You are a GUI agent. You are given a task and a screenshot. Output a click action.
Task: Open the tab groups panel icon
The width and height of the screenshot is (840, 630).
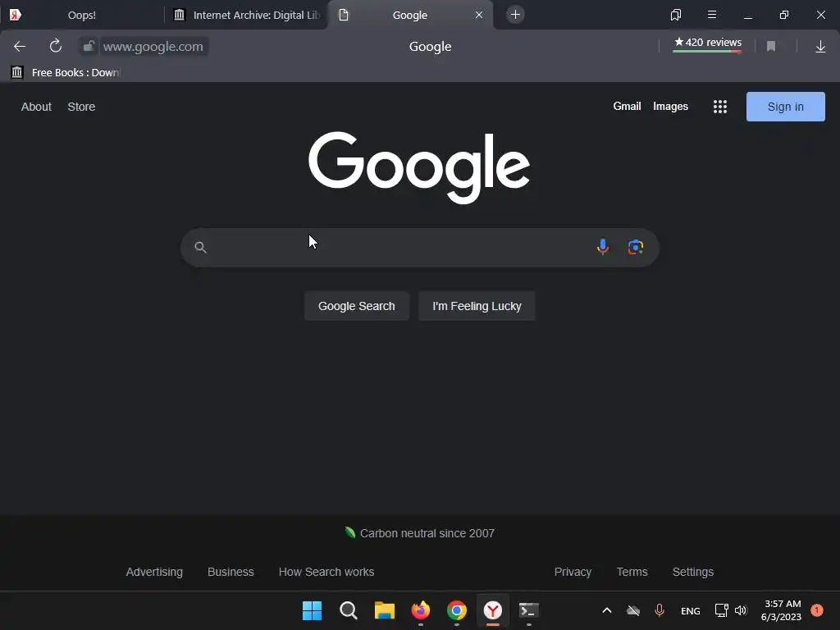tap(676, 15)
